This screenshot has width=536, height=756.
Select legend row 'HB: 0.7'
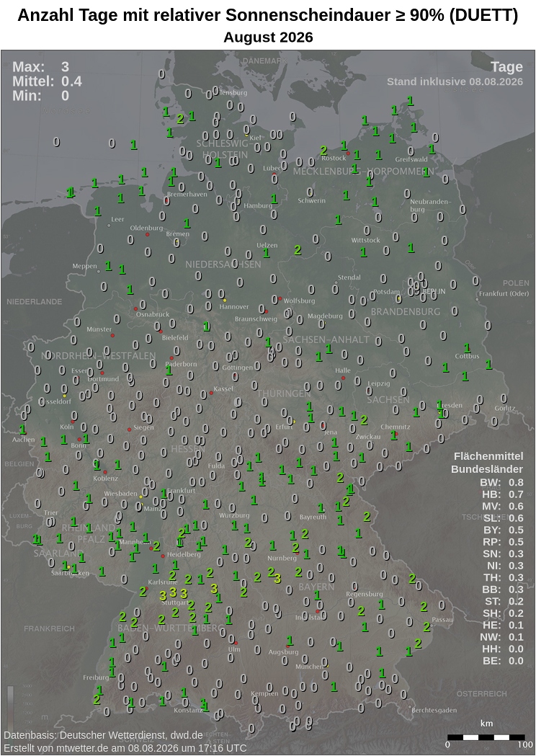point(502,494)
